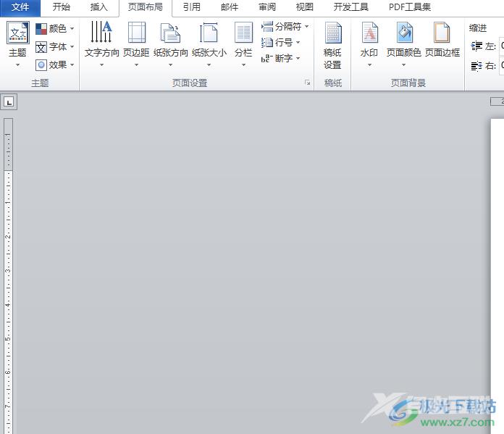
Task: Click the 页面颜色 page color icon
Action: tap(404, 32)
